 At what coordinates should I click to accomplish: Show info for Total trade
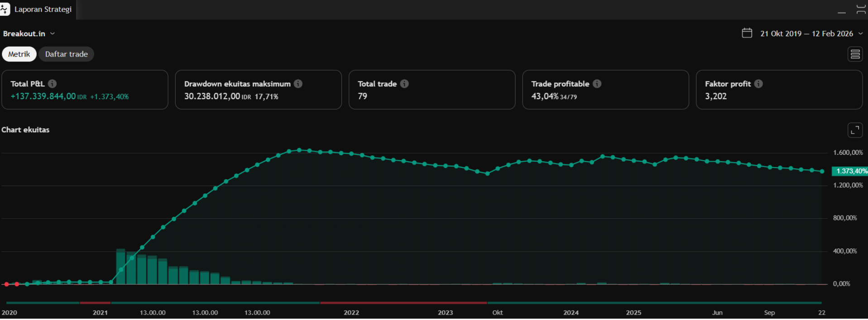click(x=404, y=84)
